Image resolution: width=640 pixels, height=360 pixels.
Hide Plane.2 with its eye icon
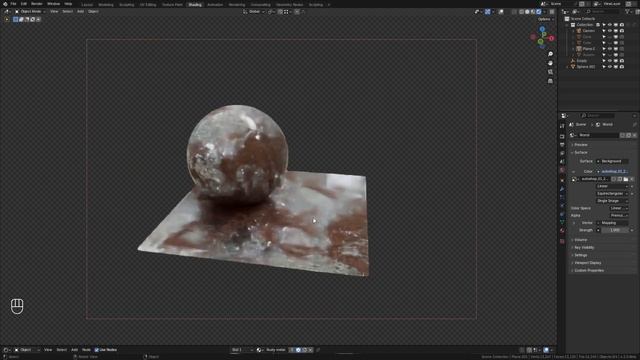coord(610,49)
